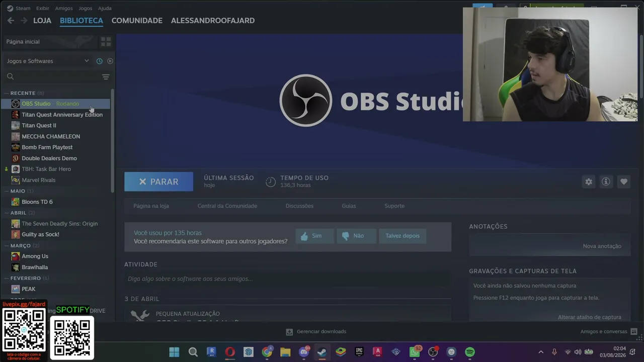Viewport: 644px width, 362px height.
Task: Open OBS Studio settings gear
Action: 589,182
